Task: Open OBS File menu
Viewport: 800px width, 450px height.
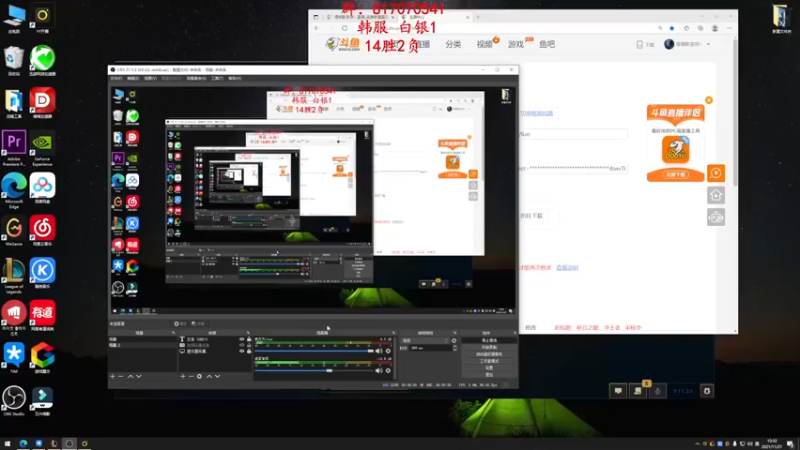Action: pyautogui.click(x=116, y=79)
